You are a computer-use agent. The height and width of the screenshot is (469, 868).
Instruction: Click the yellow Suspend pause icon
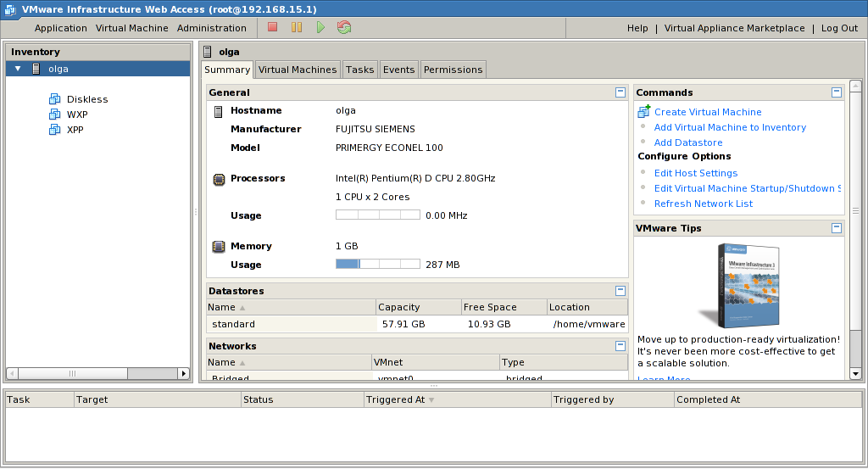point(297,27)
